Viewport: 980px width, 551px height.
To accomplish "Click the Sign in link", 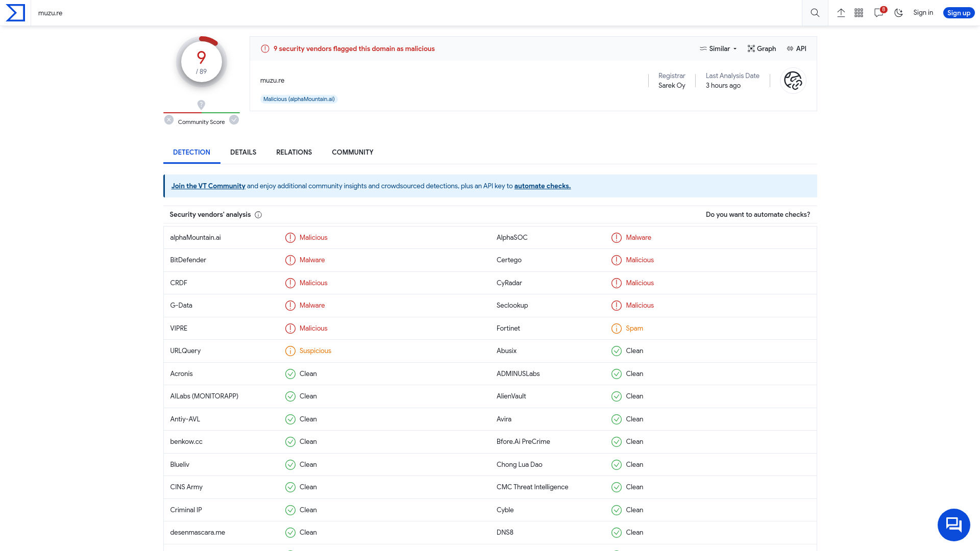I will pos(923,13).
